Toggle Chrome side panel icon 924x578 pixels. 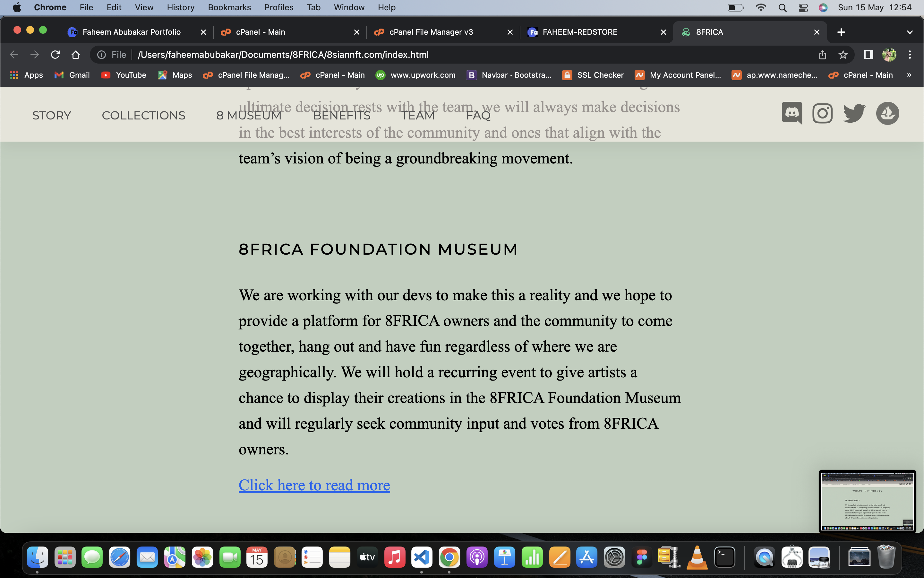click(x=868, y=55)
